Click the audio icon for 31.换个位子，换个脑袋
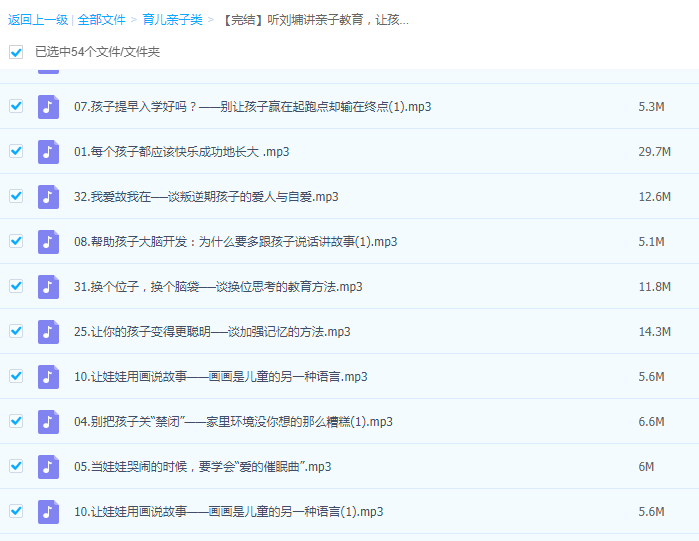The height and width of the screenshot is (541, 699). [48, 286]
